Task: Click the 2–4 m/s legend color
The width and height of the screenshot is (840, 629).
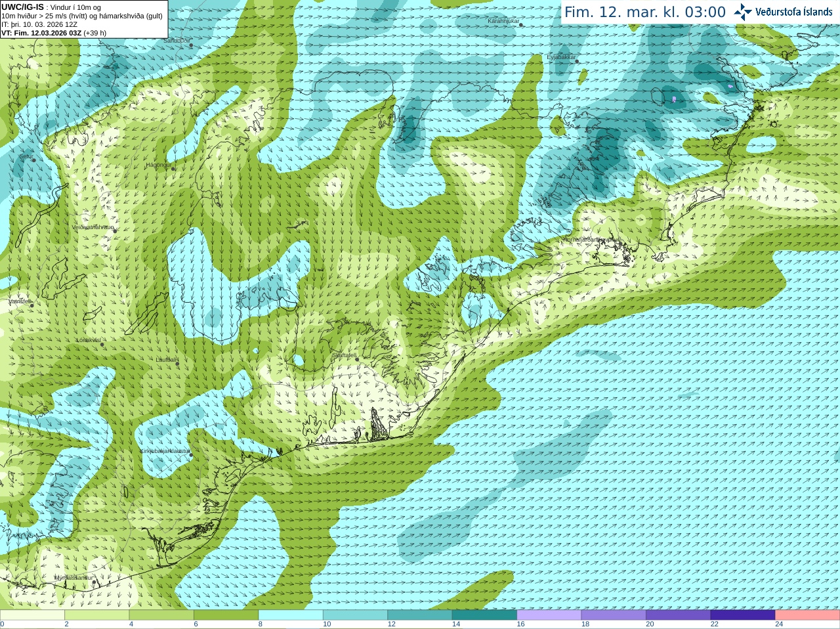Action: pyautogui.click(x=96, y=615)
